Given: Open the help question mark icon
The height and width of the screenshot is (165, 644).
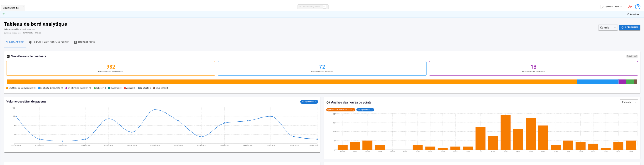Looking at the screenshot, I should (x=638, y=7).
